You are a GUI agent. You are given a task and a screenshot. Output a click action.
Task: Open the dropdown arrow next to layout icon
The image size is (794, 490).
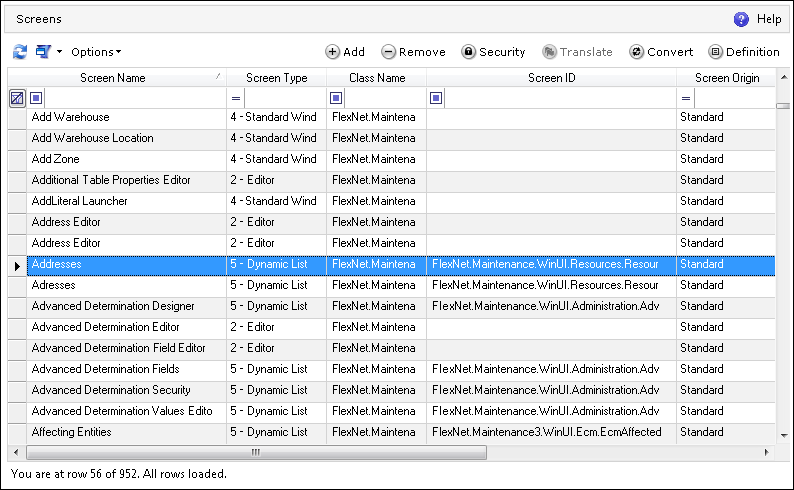pyautogui.click(x=59, y=52)
